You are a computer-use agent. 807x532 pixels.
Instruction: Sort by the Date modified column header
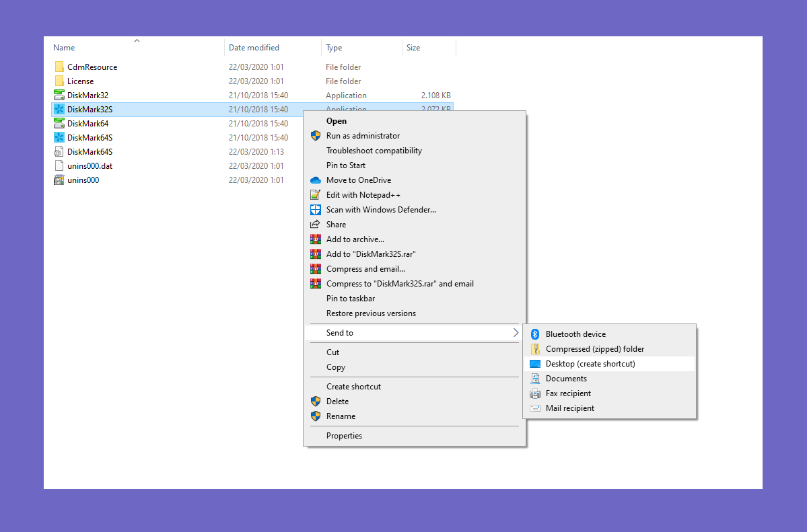click(x=254, y=47)
